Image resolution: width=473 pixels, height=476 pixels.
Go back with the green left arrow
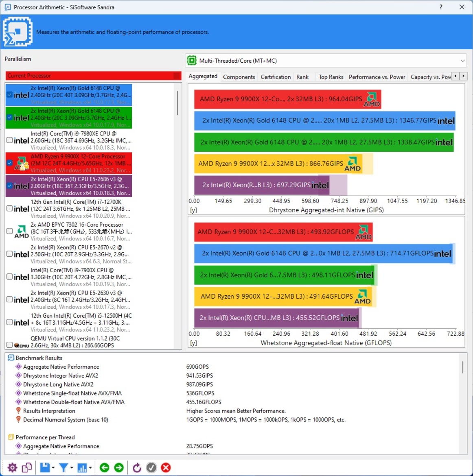(105, 467)
